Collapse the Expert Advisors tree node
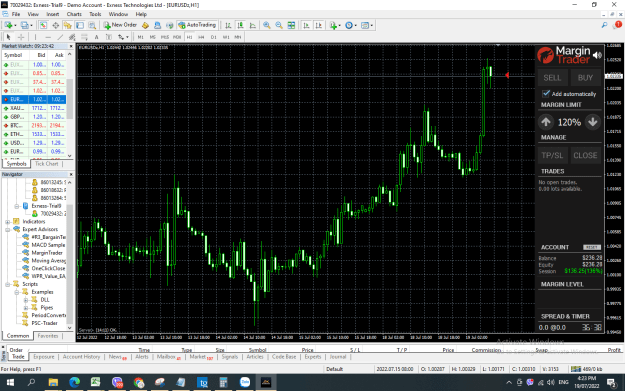This screenshot has height=391, width=625. point(8,230)
